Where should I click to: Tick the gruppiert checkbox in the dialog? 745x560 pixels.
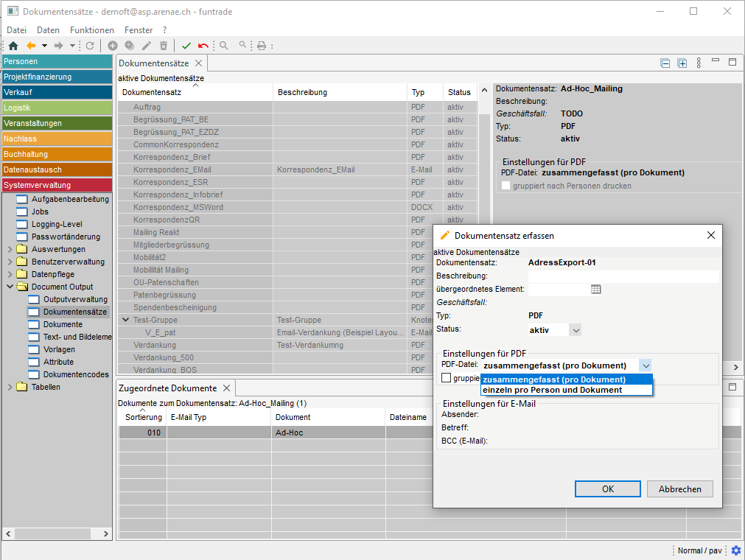pyautogui.click(x=446, y=378)
